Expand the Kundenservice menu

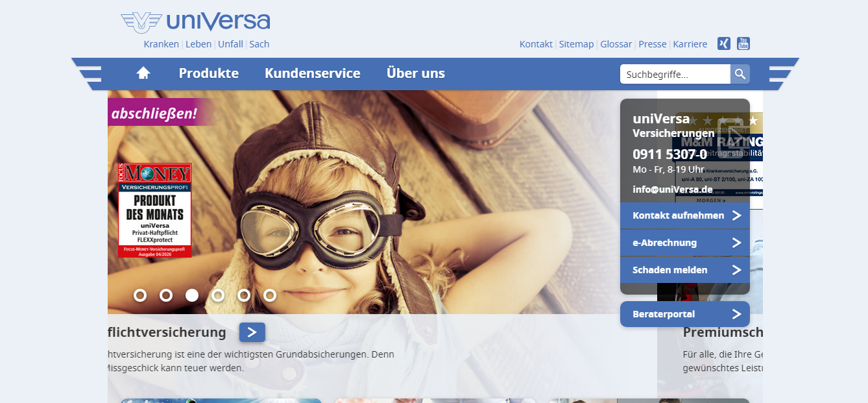[312, 73]
